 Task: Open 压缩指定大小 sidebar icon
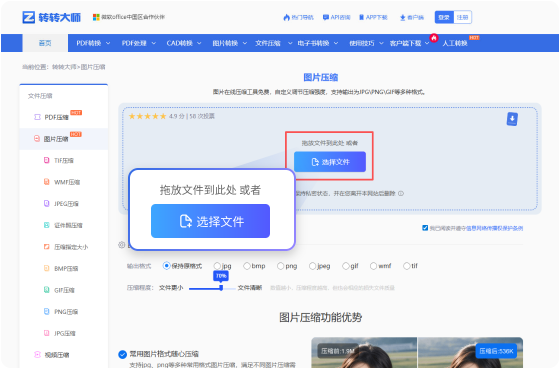46,246
